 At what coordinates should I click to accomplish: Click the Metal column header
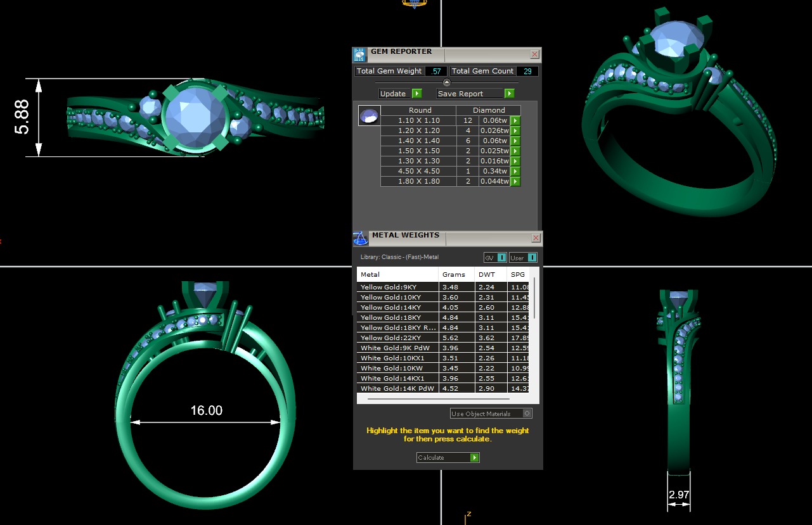tap(397, 274)
